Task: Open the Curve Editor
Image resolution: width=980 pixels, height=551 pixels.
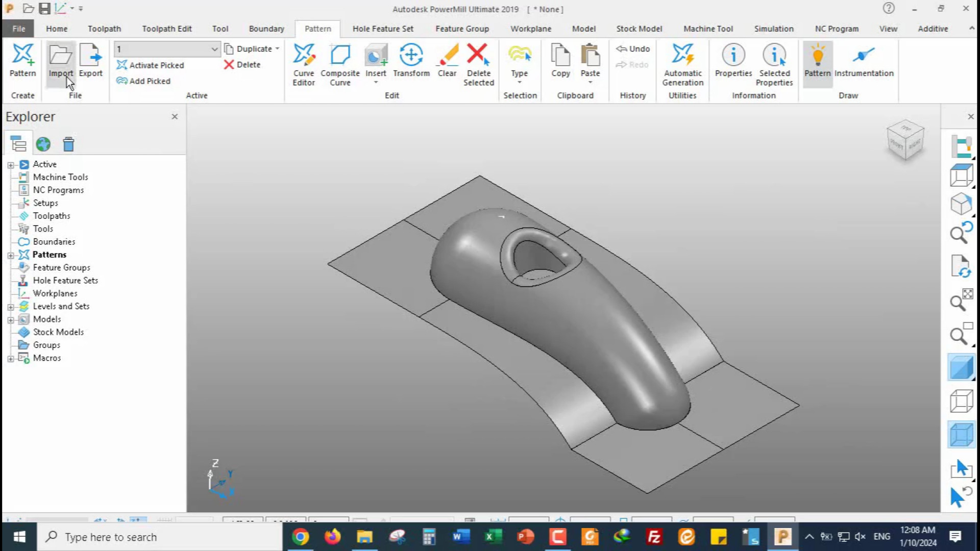Action: pyautogui.click(x=304, y=64)
